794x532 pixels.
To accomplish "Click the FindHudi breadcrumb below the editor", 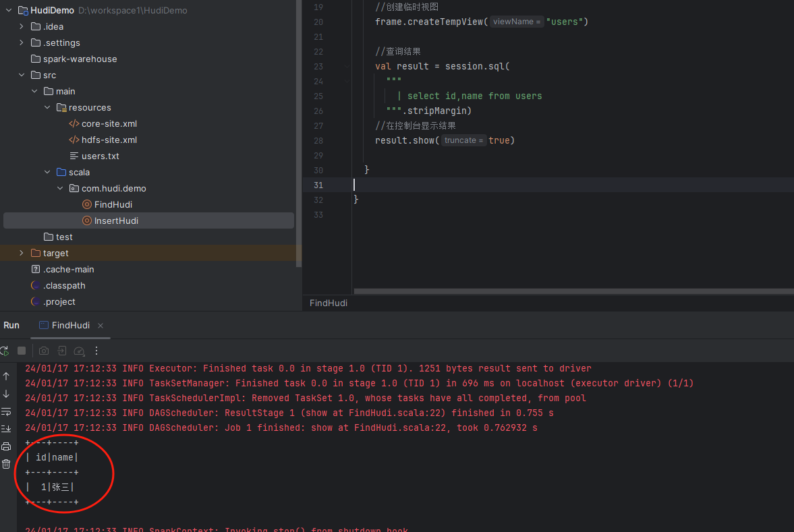I will [329, 303].
